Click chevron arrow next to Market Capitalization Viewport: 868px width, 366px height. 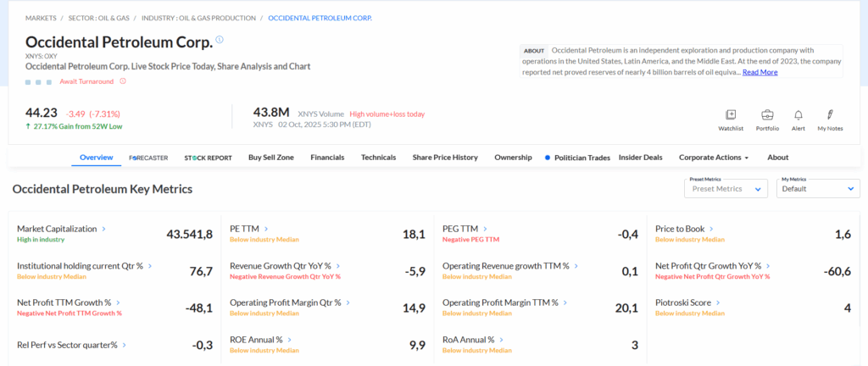coord(104,229)
